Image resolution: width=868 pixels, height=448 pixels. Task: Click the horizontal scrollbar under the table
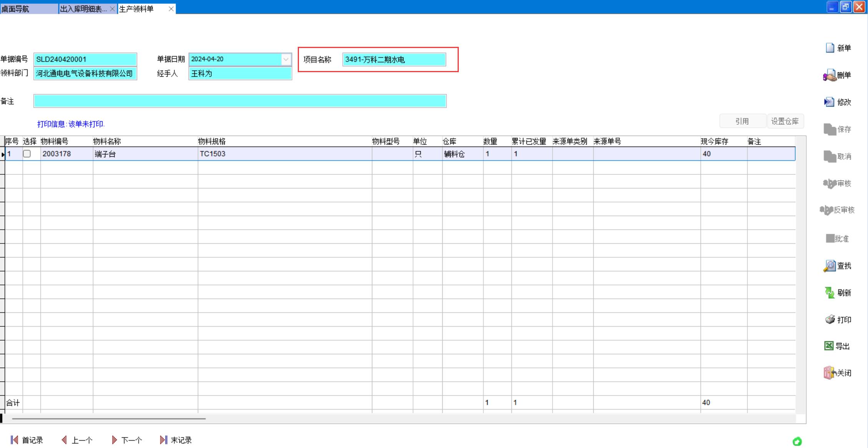point(109,419)
